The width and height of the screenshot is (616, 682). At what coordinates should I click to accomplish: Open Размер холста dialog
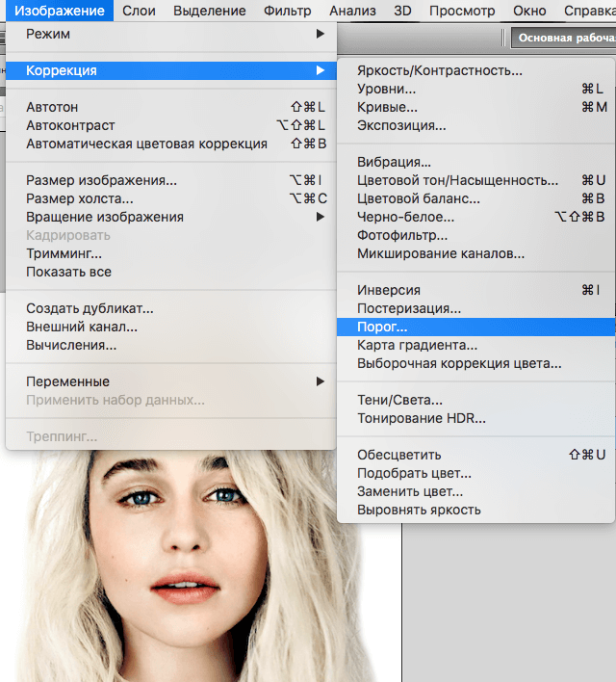point(171,198)
